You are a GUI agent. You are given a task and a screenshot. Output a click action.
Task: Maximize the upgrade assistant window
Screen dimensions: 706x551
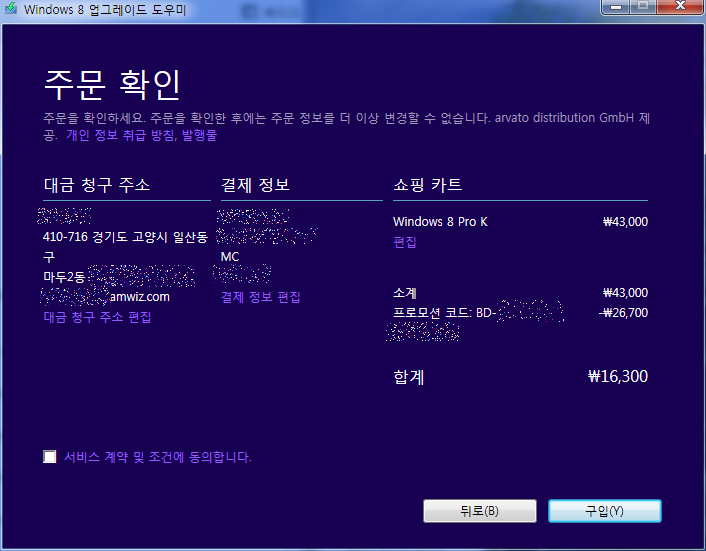click(641, 7)
